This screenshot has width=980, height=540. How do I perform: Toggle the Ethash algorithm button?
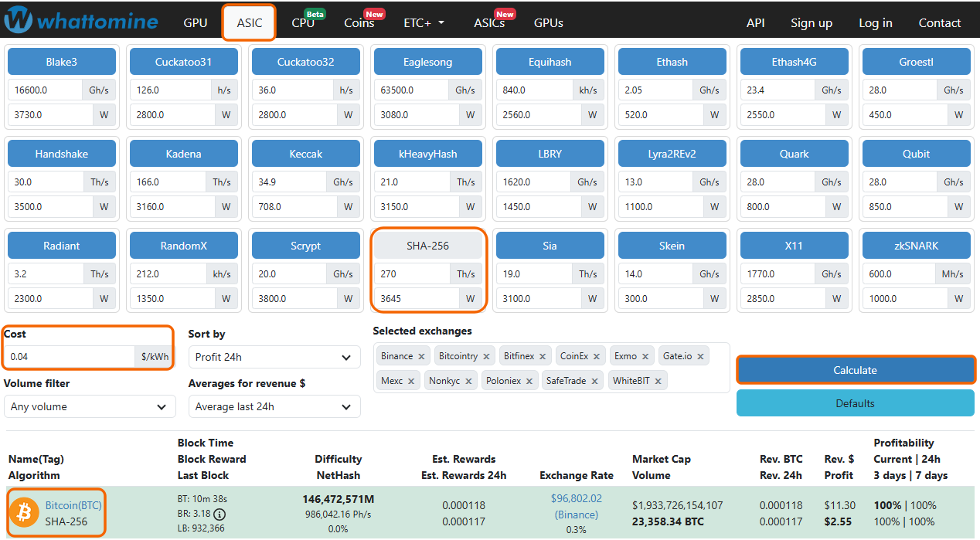[672, 62]
